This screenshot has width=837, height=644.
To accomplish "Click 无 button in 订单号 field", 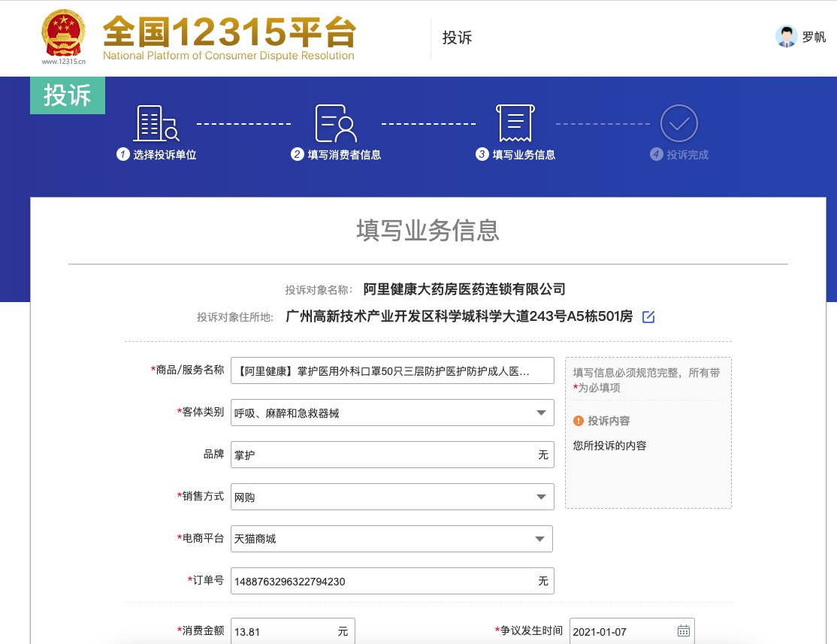I will click(x=543, y=581).
